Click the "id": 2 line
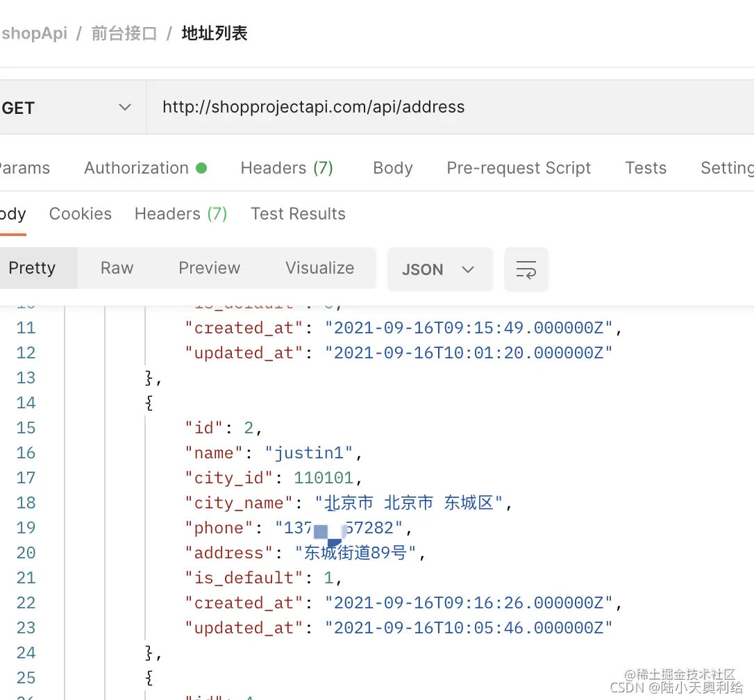754x700 pixels. (x=224, y=428)
